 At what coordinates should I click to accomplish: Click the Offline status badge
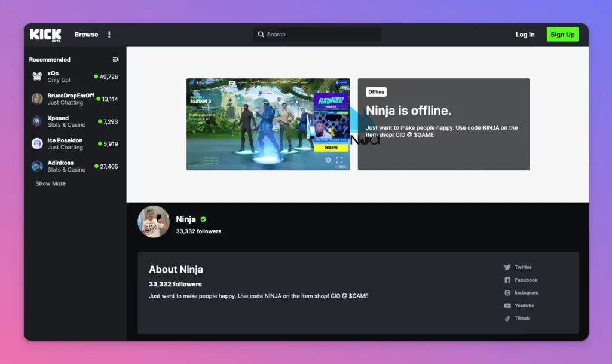click(377, 91)
